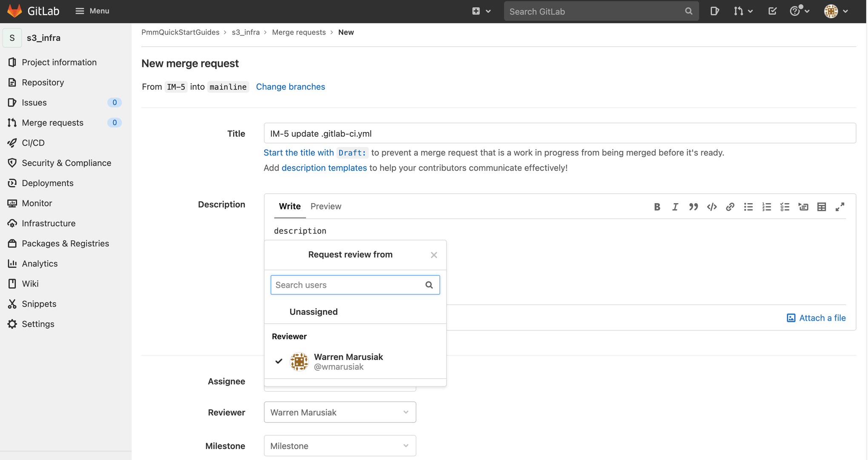Click in the Title input field

click(560, 133)
